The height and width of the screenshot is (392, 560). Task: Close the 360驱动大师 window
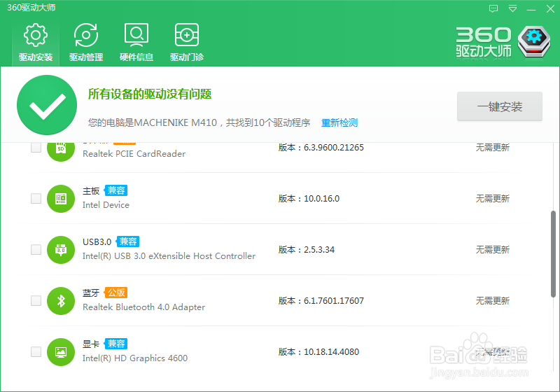tap(550, 8)
